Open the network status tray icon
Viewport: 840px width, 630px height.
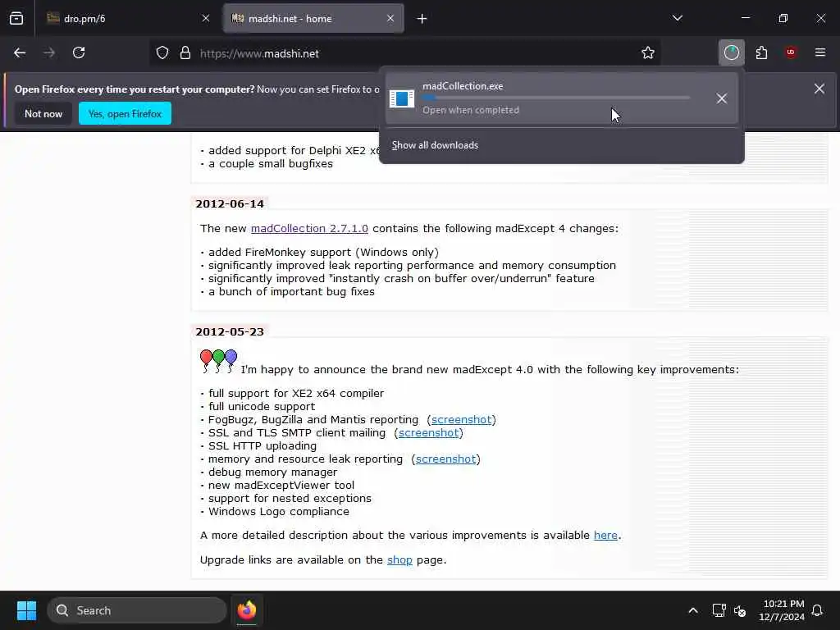tap(719, 610)
